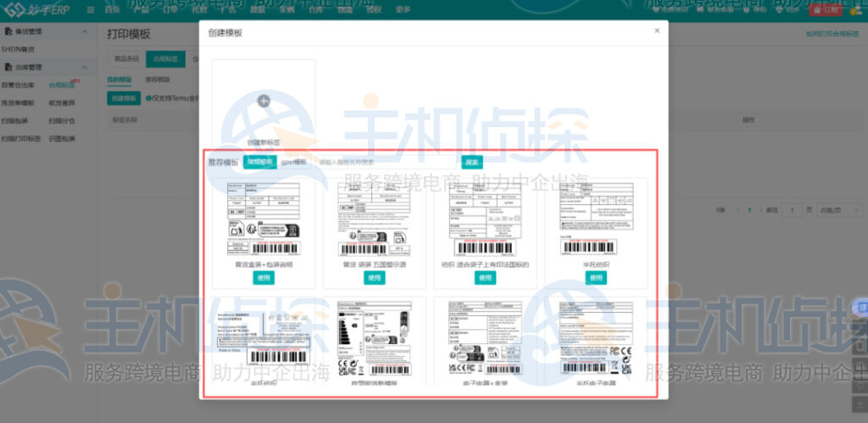Click 使用 under the 半托纺织 template
Image resolution: width=868 pixels, height=423 pixels.
(x=596, y=278)
